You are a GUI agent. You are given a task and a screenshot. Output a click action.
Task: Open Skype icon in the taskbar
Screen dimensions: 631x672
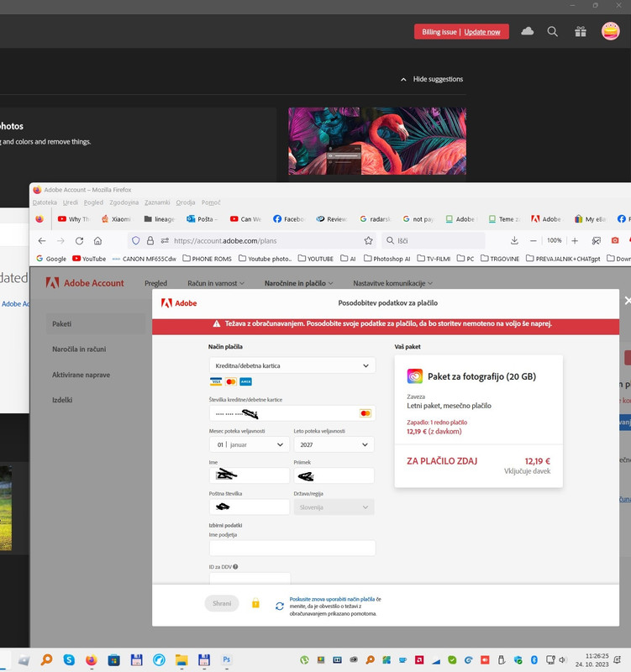[x=69, y=659]
